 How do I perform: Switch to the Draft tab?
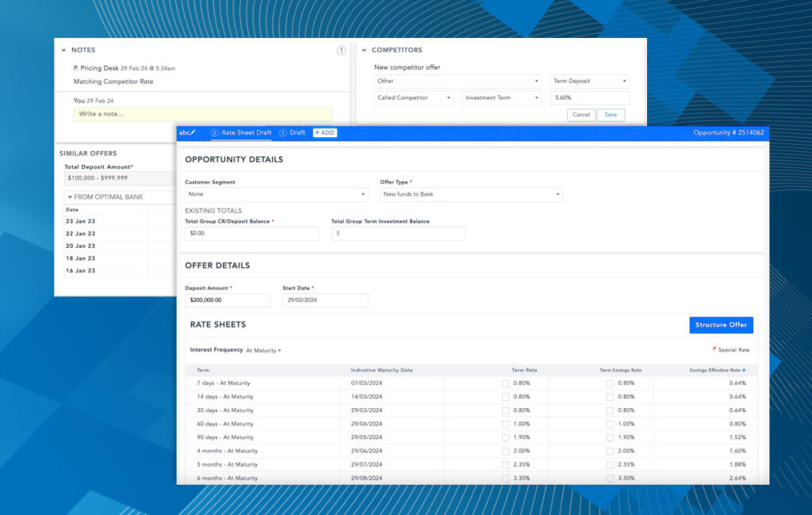coord(293,132)
